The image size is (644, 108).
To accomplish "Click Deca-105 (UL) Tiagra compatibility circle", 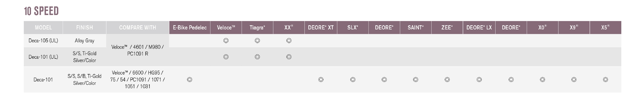I will pyautogui.click(x=257, y=41).
